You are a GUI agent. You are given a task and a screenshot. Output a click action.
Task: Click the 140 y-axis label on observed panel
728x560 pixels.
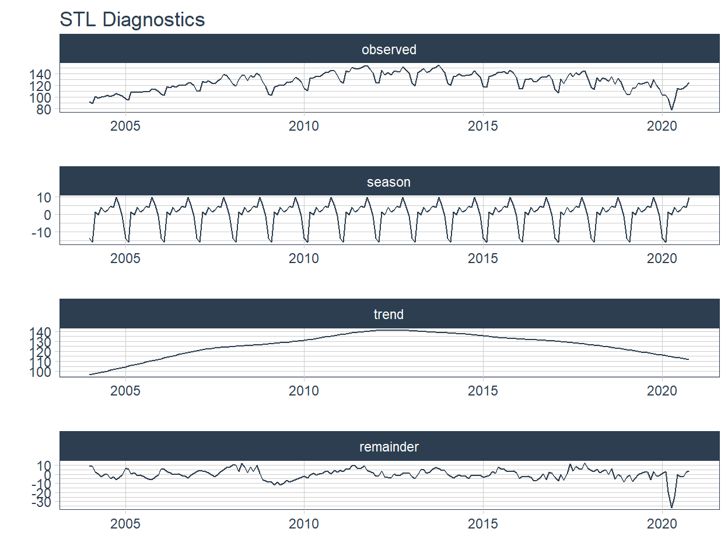[x=40, y=75]
